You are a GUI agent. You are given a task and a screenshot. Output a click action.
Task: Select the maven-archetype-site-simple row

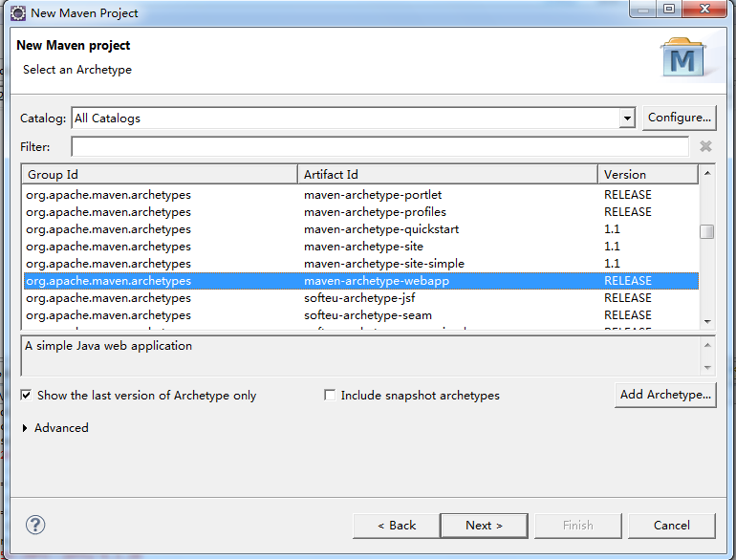click(361, 264)
